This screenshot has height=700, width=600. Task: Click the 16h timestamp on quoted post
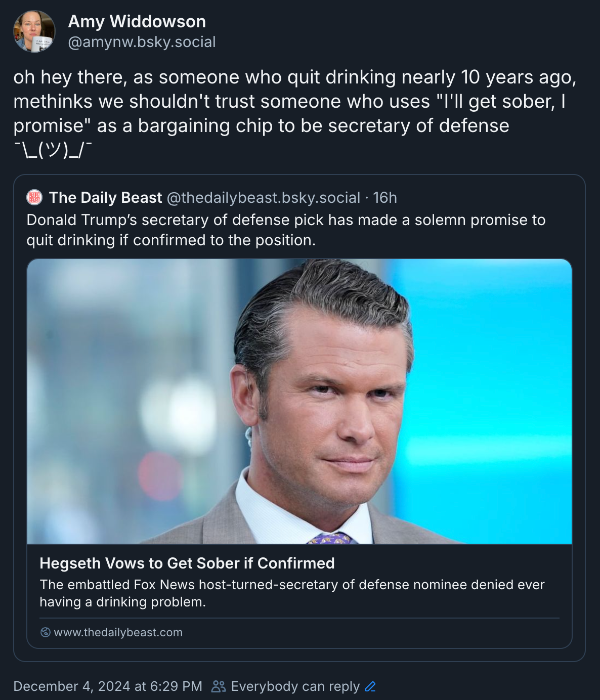385,198
